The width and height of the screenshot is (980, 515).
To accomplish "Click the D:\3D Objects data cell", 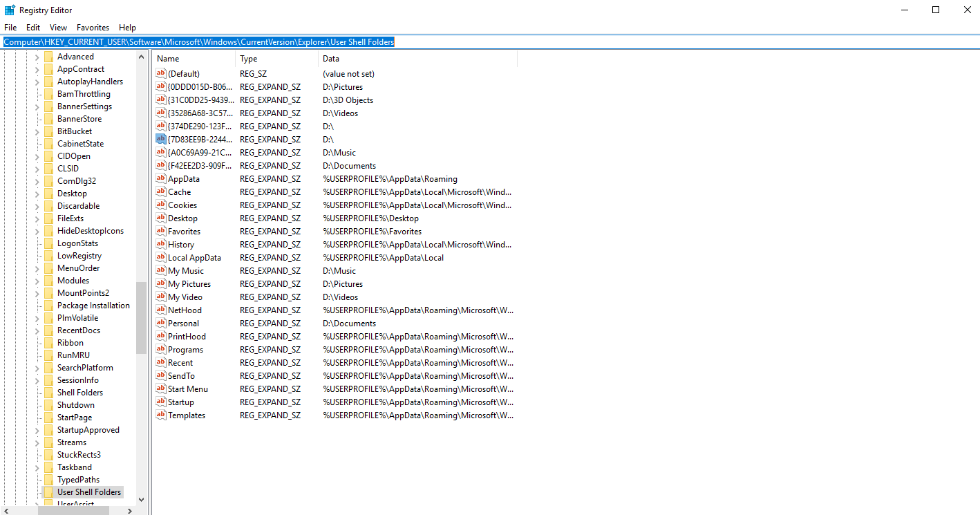I will [x=348, y=100].
